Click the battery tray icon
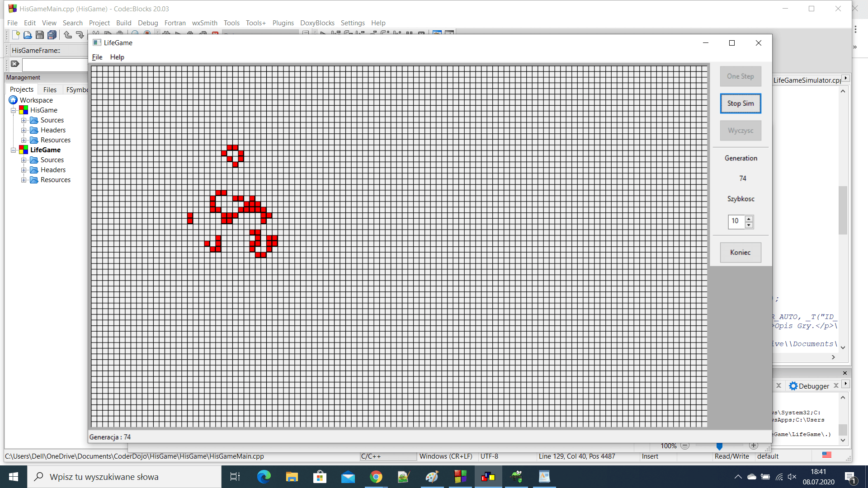 (765, 477)
